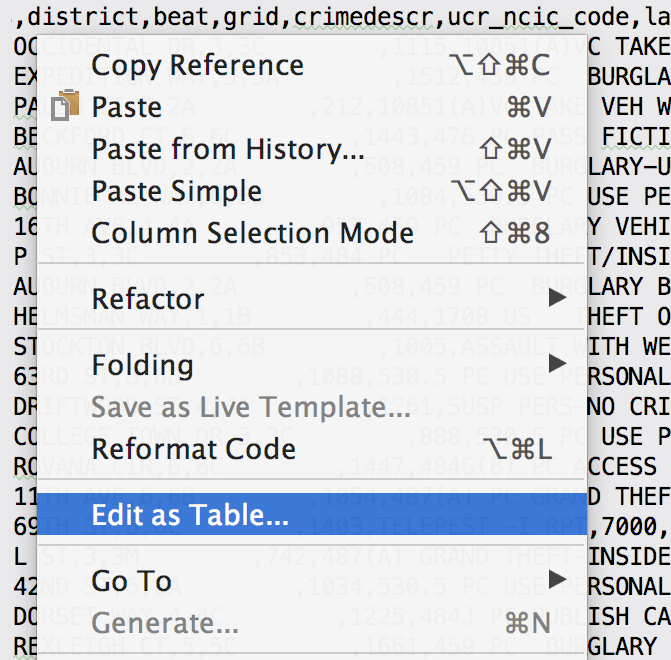This screenshot has height=660, width=671.
Task: Expand the Refactor submenu arrow
Action: tap(558, 298)
